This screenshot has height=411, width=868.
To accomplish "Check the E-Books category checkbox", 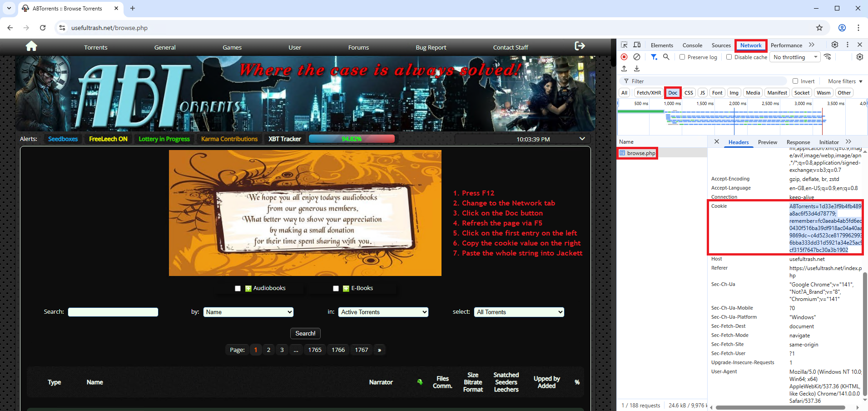I will (x=336, y=288).
